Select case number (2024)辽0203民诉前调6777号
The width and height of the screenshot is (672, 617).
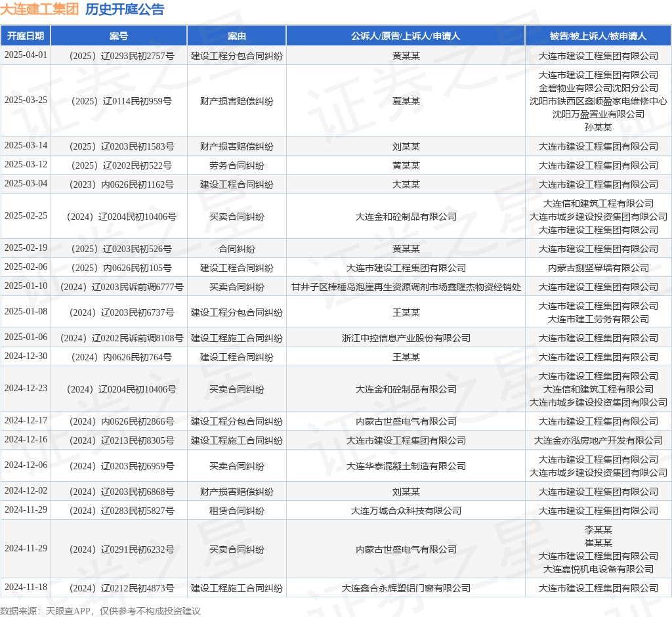tap(121, 287)
